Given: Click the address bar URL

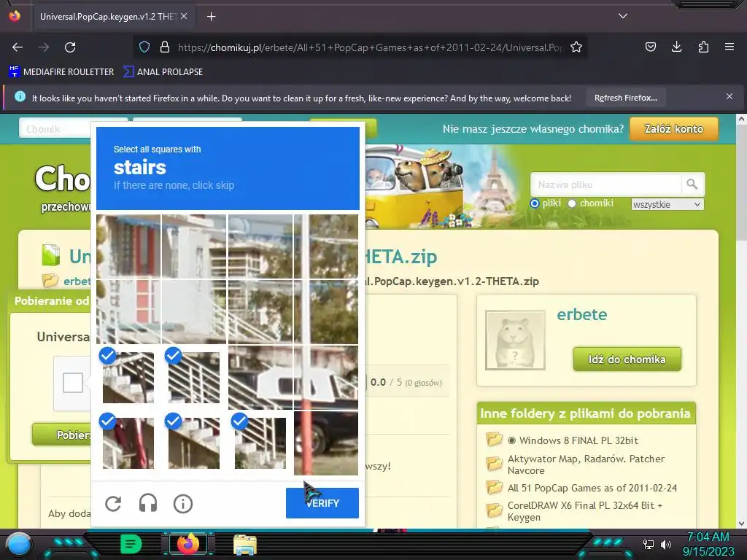Looking at the screenshot, I should tap(370, 47).
